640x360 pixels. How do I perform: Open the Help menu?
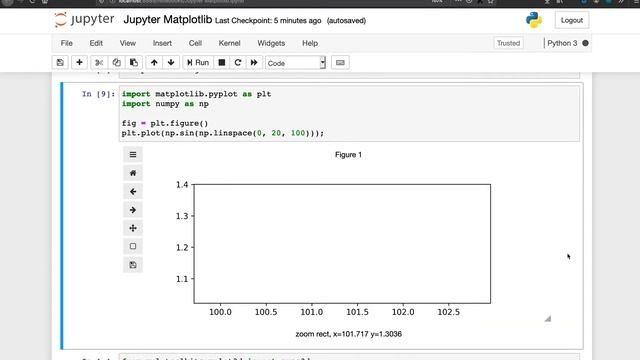[x=310, y=43]
